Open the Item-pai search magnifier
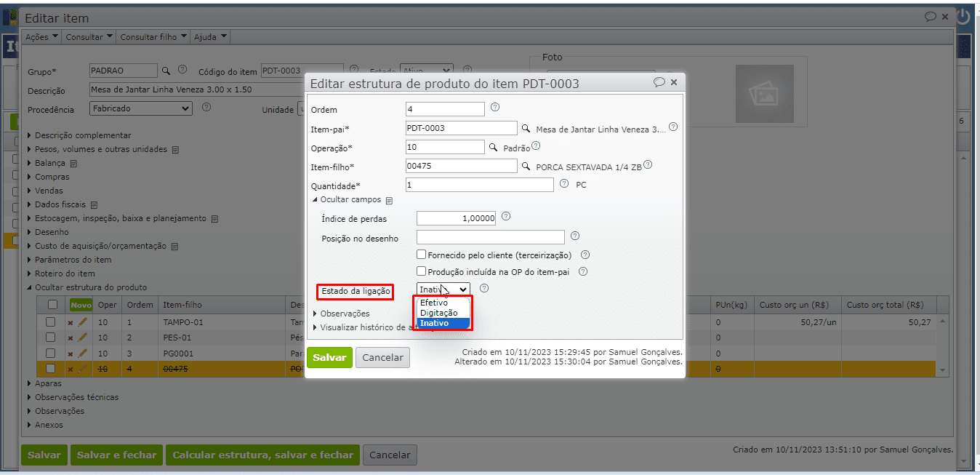The width and height of the screenshot is (980, 475). coord(526,128)
